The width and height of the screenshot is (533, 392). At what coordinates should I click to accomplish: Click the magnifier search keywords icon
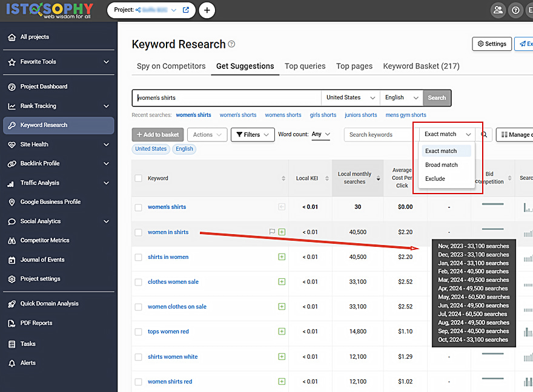click(485, 135)
